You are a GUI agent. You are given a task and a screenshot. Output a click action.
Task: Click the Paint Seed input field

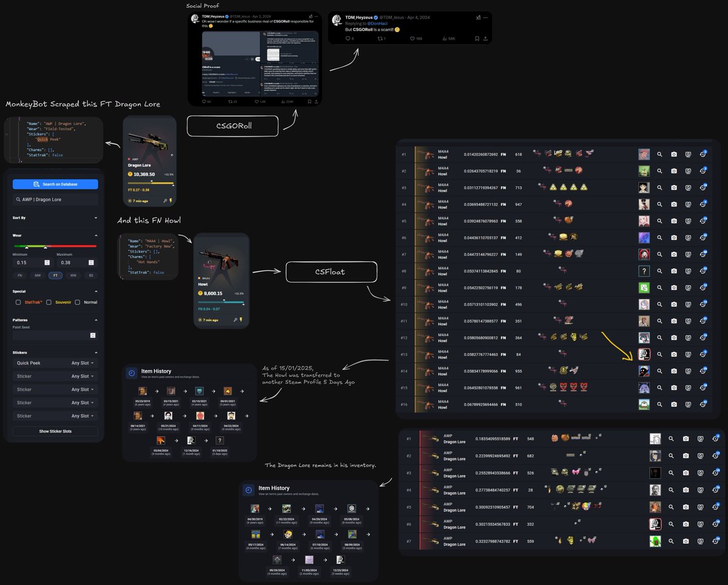55,335
